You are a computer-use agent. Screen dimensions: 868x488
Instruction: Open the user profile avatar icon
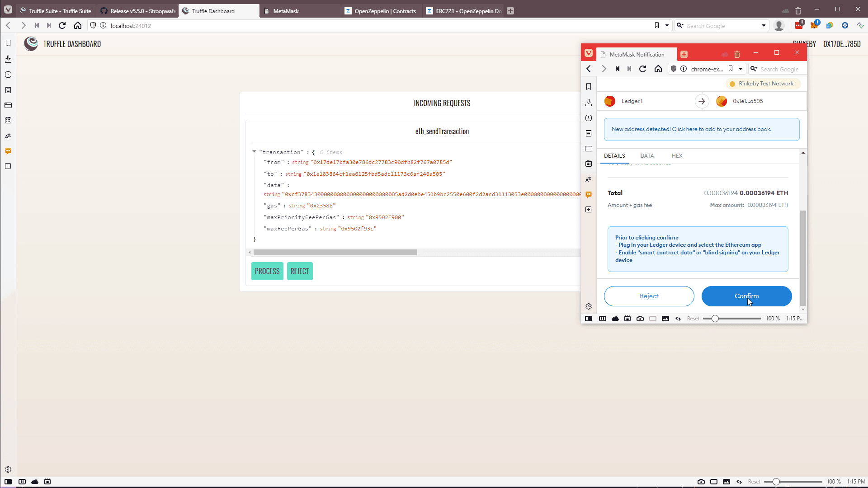click(x=778, y=26)
